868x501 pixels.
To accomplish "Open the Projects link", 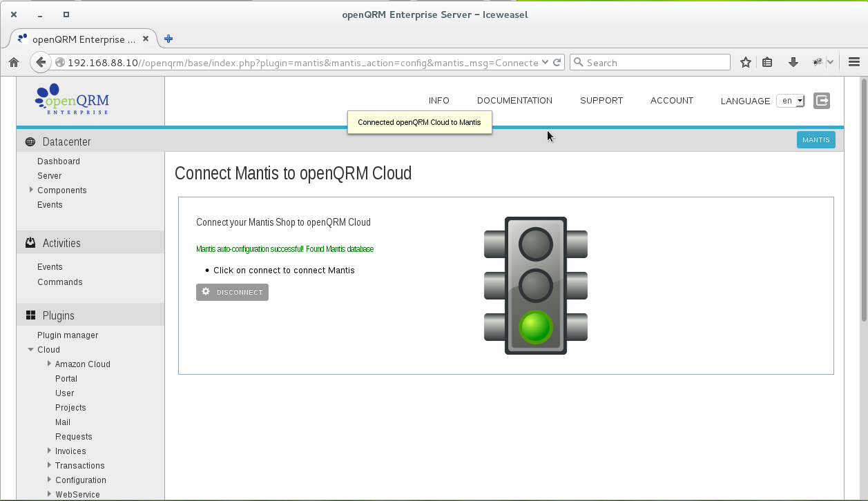I will point(70,408).
